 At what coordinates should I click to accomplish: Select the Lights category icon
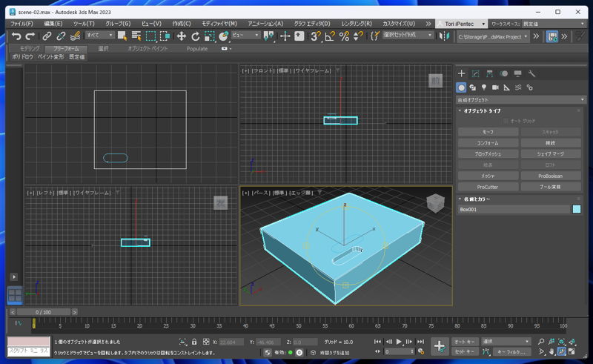click(484, 87)
